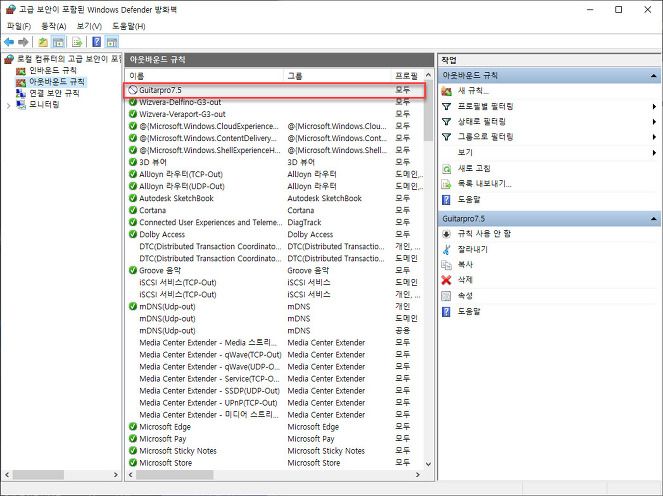Click the rules list vertical scrollbar thumb
This screenshot has width=663, height=496.
click(x=428, y=111)
